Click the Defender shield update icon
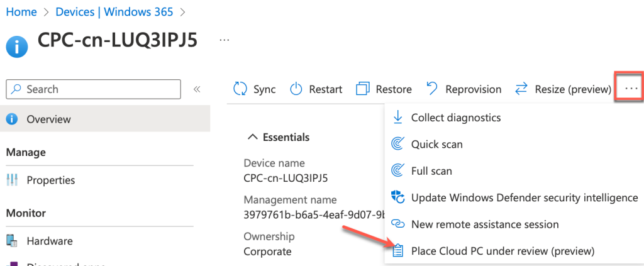The image size is (644, 266). [x=398, y=197]
